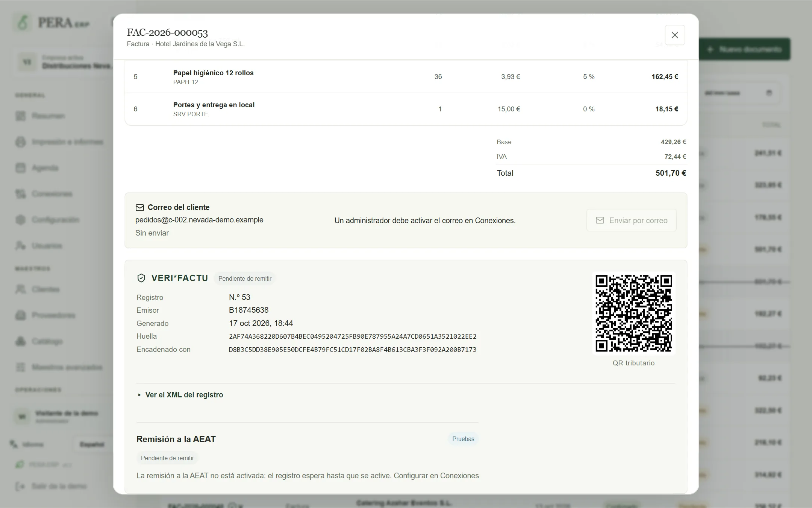Click the Visitante de la demo user profile
Image resolution: width=812 pixels, height=508 pixels.
point(62,416)
